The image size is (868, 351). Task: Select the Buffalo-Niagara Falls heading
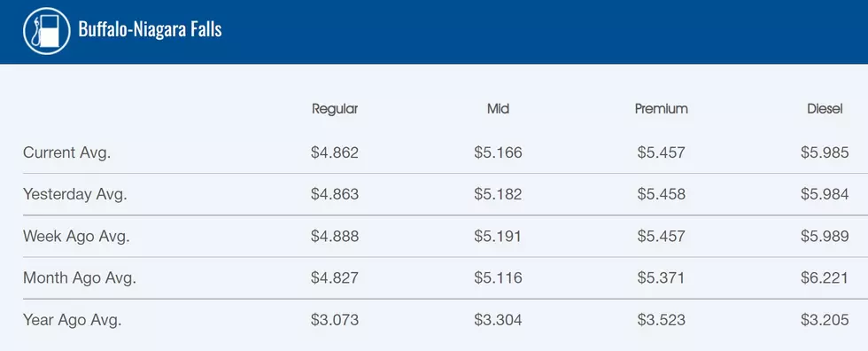150,29
